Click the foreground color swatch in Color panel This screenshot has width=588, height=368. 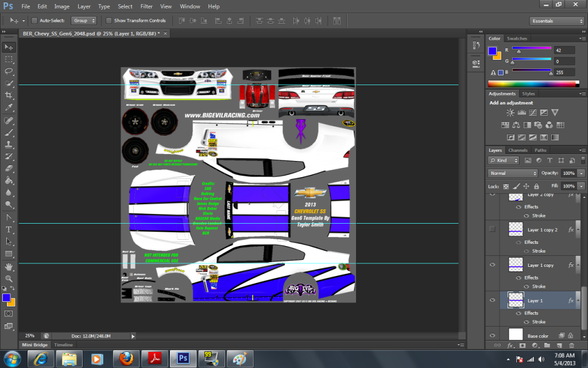(x=492, y=51)
